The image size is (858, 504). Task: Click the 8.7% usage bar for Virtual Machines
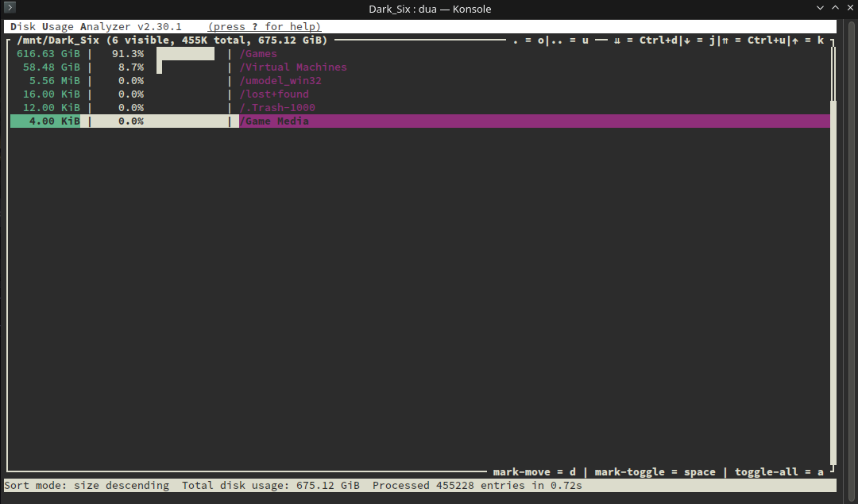pos(159,67)
